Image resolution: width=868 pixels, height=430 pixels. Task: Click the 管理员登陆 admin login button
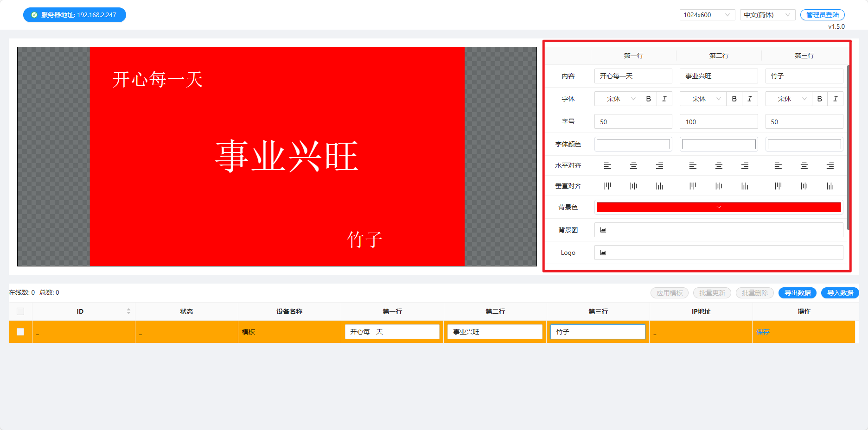(822, 15)
